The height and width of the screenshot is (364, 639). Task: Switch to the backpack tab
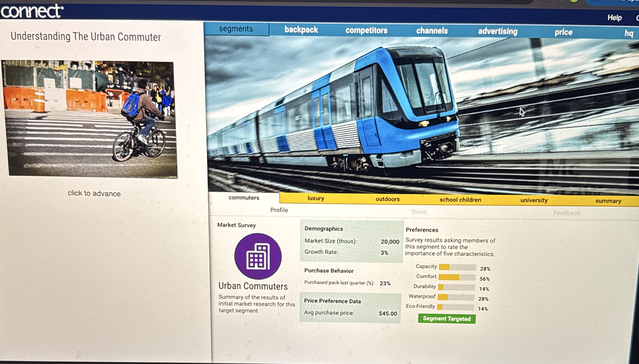tap(301, 30)
